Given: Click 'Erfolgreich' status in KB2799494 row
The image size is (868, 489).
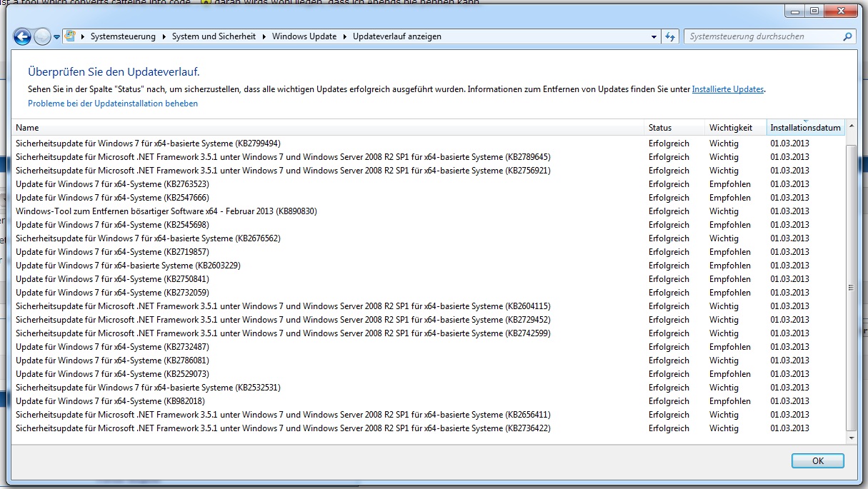Looking at the screenshot, I should 669,143.
